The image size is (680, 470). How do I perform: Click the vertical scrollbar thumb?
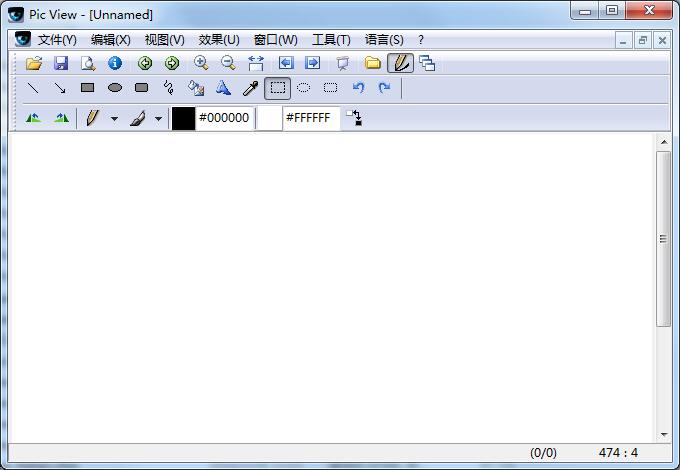(664, 238)
